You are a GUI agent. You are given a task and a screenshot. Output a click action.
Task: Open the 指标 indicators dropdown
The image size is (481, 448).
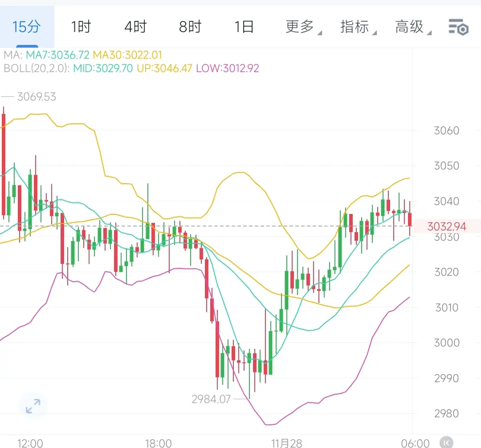(355, 28)
